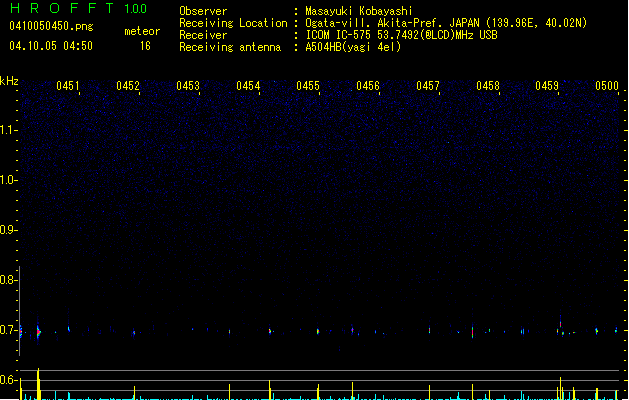Select the 0.9 frequency axis label
The width and height of the screenshot is (629, 400).
9,230
